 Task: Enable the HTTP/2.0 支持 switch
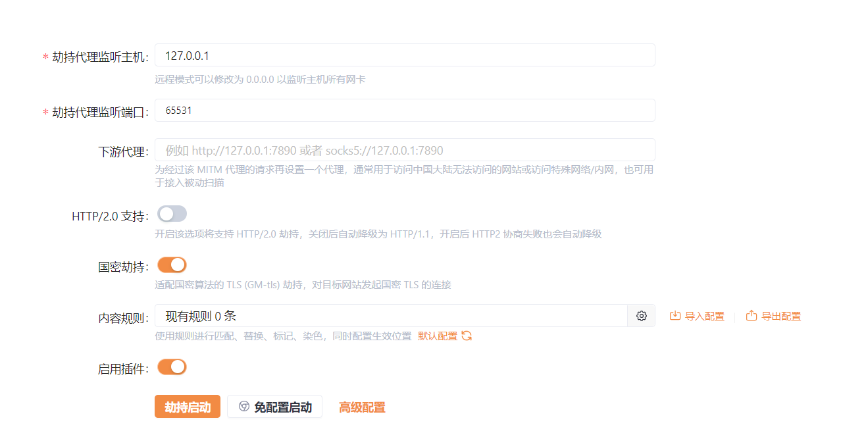click(x=172, y=214)
